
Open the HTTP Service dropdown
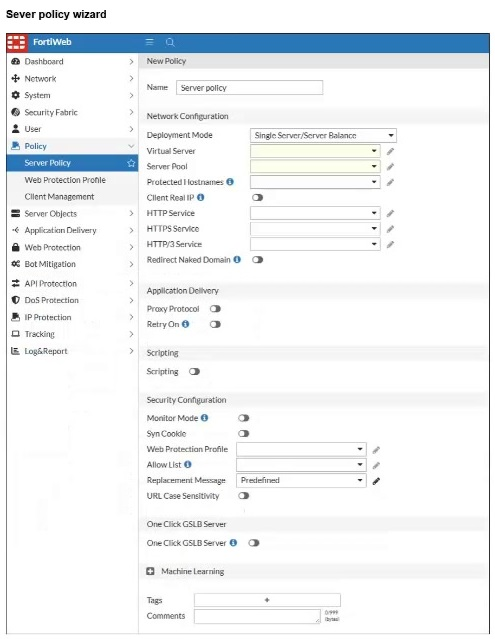315,213
